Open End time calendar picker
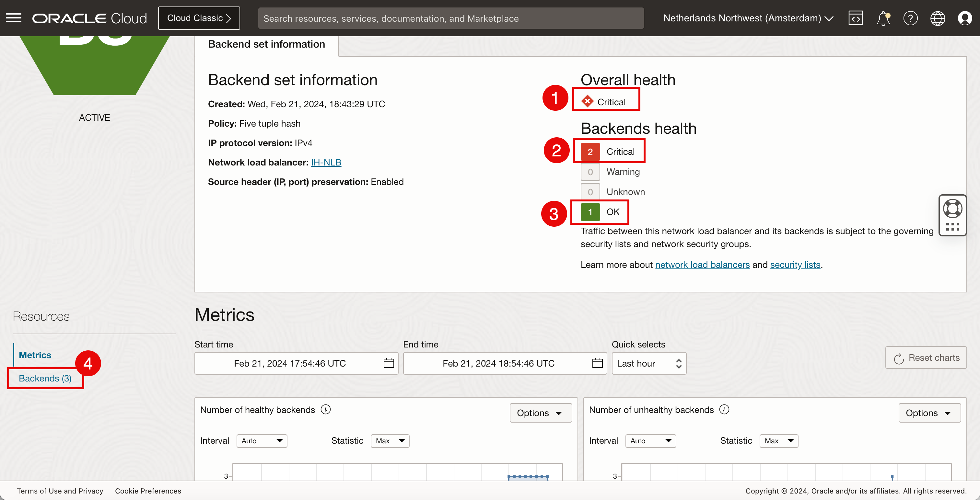Image resolution: width=980 pixels, height=500 pixels. [x=597, y=363]
